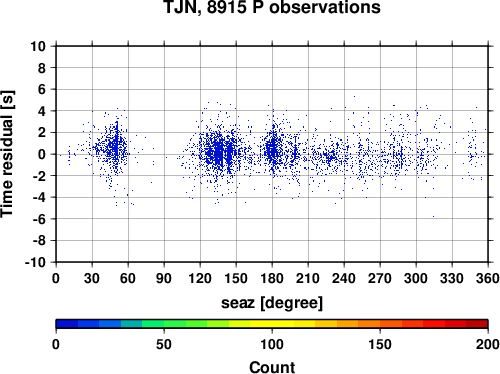Screen dimensions: 500x374
Task: Click the x-axis tick label '120'
Action: (200, 278)
